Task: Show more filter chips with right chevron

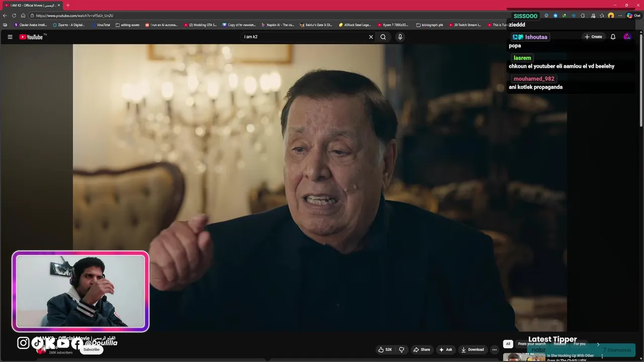Action: coord(598,344)
